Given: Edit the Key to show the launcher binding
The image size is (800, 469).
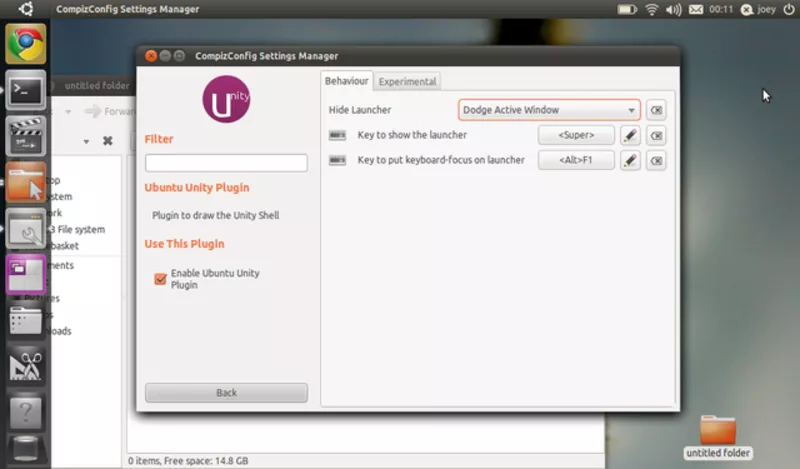Looking at the screenshot, I should 630,135.
